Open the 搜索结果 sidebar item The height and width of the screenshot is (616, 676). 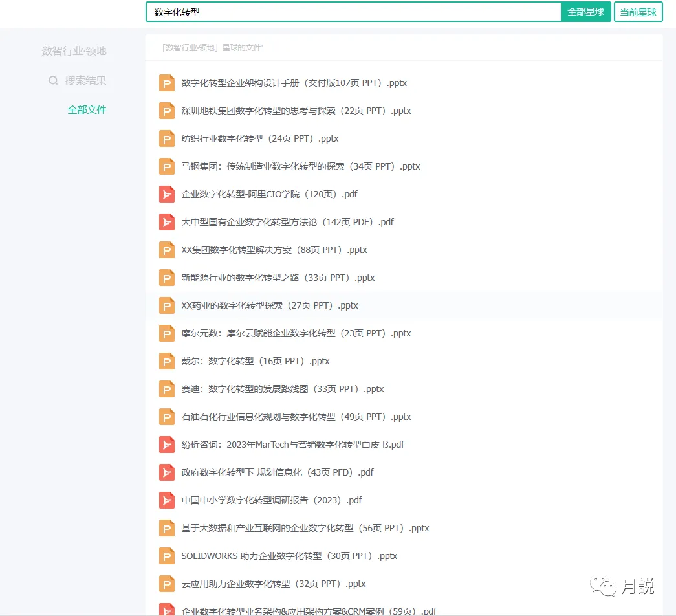point(85,81)
